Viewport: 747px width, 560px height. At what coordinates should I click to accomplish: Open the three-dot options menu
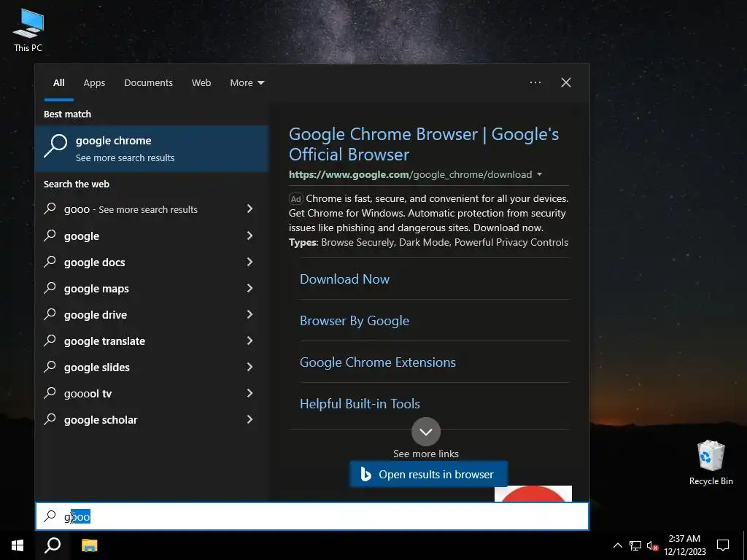coord(535,82)
